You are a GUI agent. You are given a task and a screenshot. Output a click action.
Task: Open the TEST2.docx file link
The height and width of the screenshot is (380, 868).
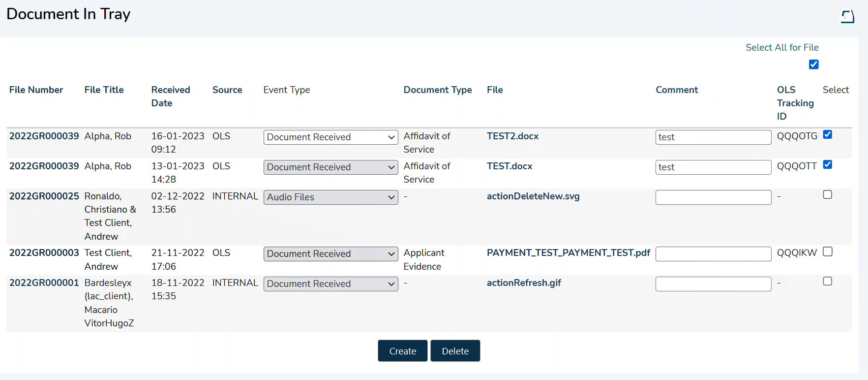click(512, 136)
